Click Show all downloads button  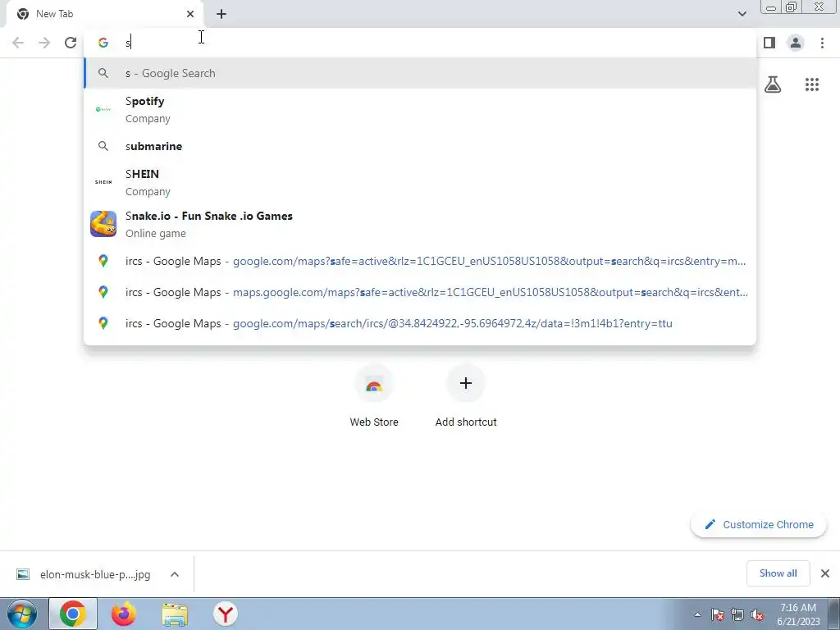point(778,573)
